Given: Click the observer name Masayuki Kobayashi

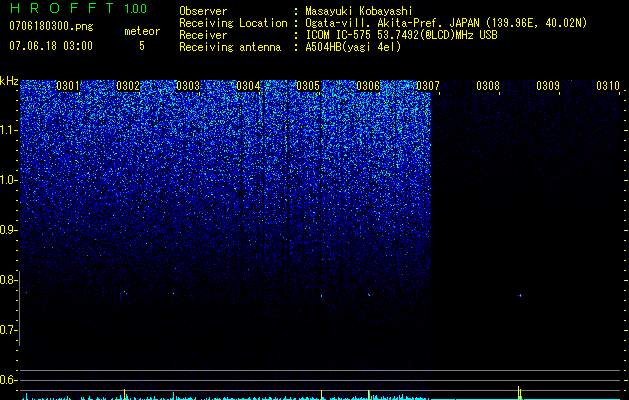Looking at the screenshot, I should click(x=359, y=11).
